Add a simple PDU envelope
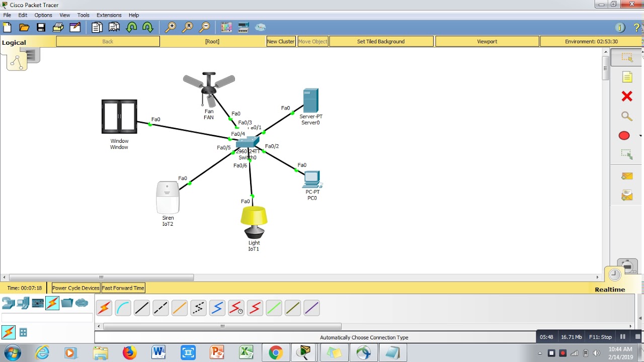The width and height of the screenshot is (644, 362). click(x=627, y=176)
